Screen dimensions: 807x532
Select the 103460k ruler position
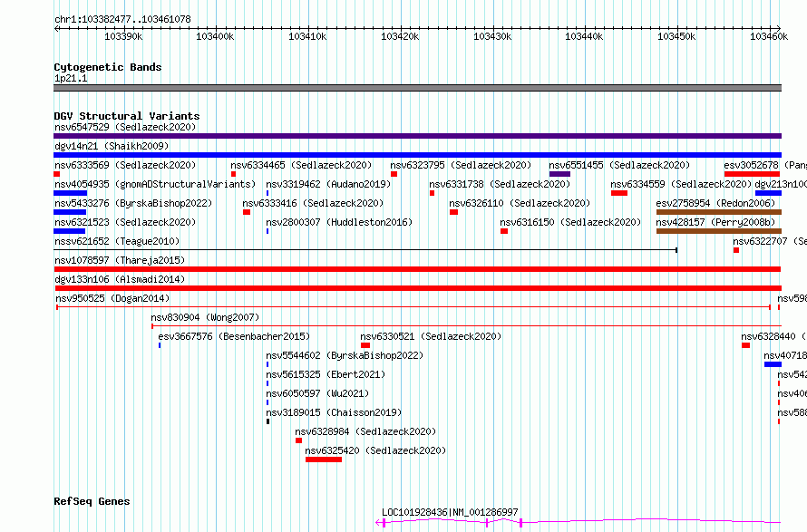coord(769,36)
